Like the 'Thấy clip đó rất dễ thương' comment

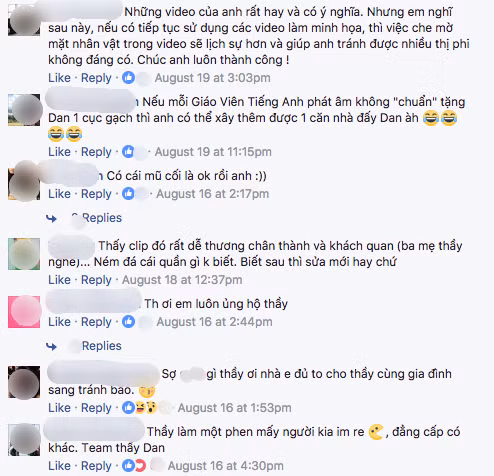pyautogui.click(x=59, y=280)
